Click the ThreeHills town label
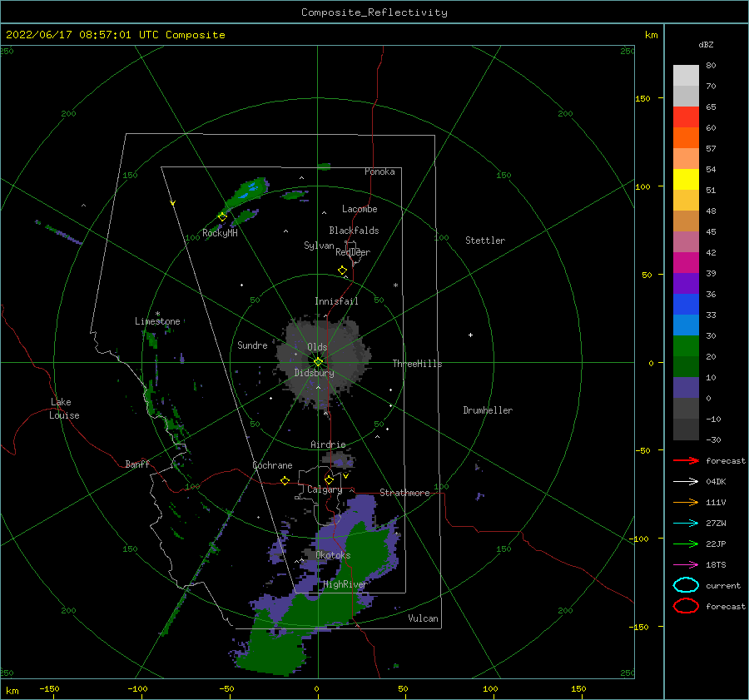Viewport: 749px width, 700px height. (x=418, y=364)
